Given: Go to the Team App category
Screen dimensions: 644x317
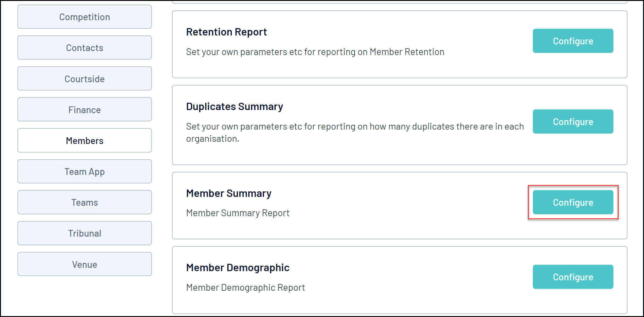Looking at the screenshot, I should pyautogui.click(x=85, y=171).
